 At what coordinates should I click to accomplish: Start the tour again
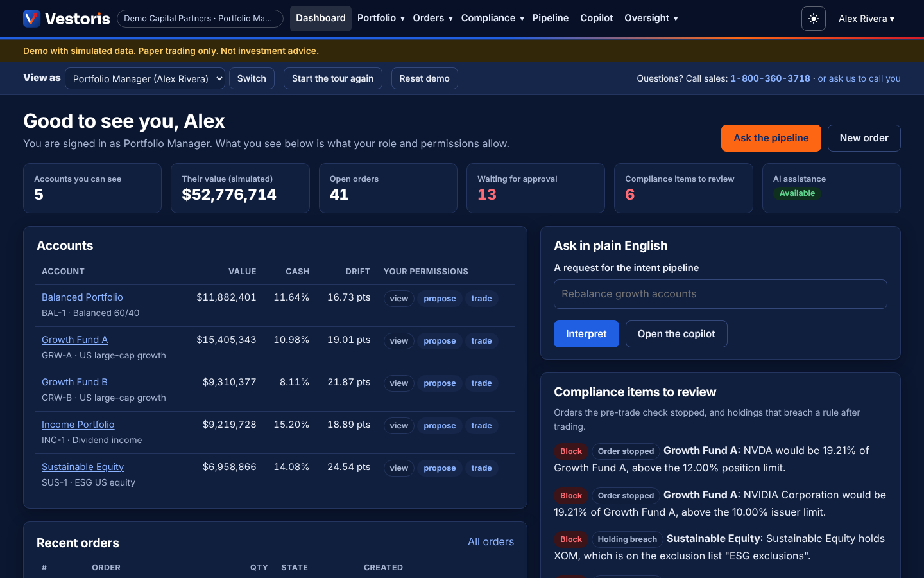coord(333,78)
